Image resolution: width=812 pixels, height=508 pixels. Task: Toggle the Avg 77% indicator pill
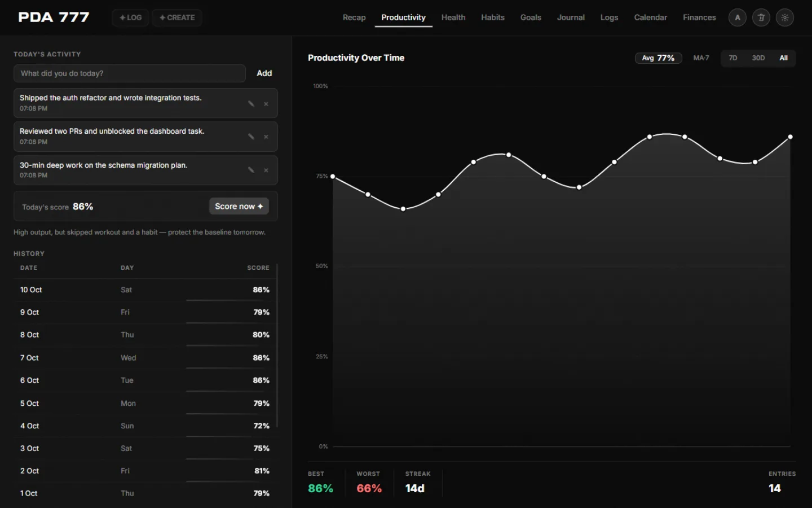pos(658,58)
